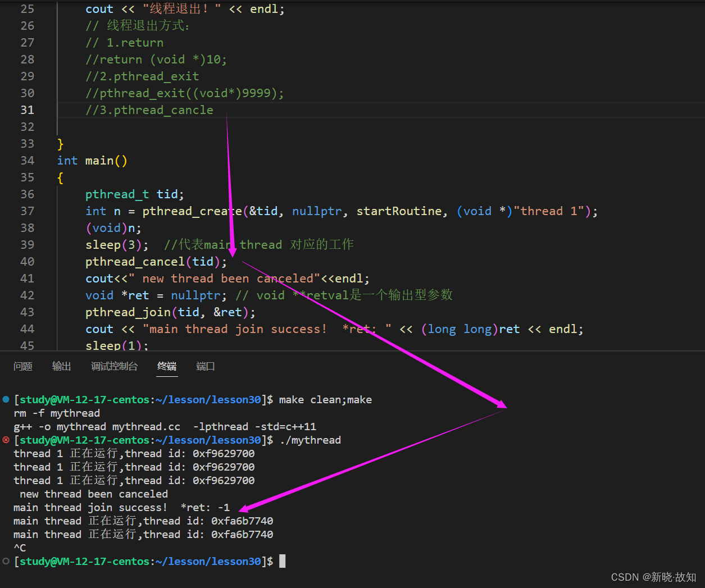Image resolution: width=705 pixels, height=588 pixels.
Task: Click the pthread_create call on line 37
Action: (342, 211)
